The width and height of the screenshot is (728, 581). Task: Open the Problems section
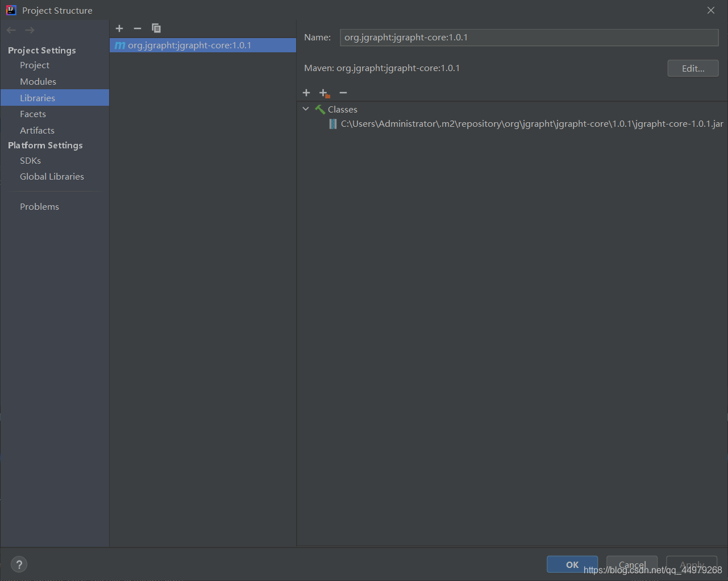[39, 206]
